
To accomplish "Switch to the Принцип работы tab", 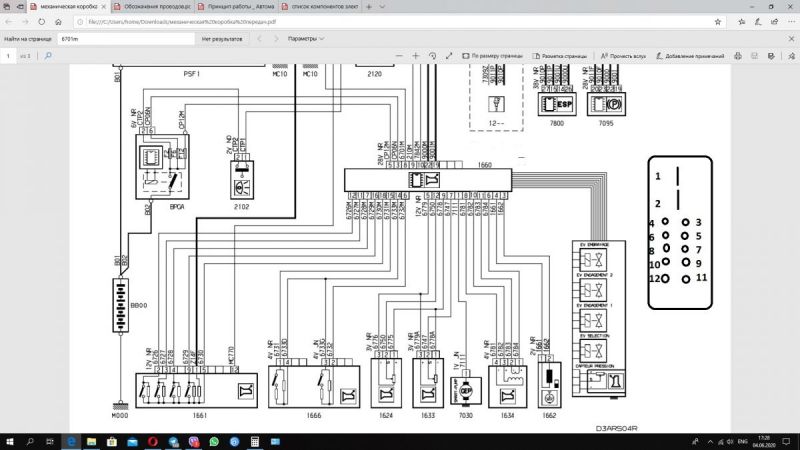I will [x=236, y=7].
